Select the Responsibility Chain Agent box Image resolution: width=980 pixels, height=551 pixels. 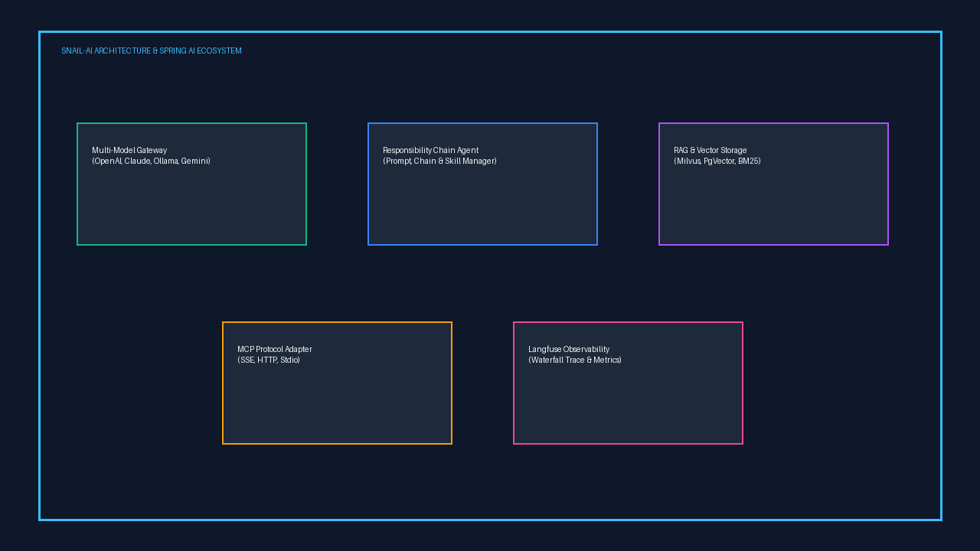(482, 184)
